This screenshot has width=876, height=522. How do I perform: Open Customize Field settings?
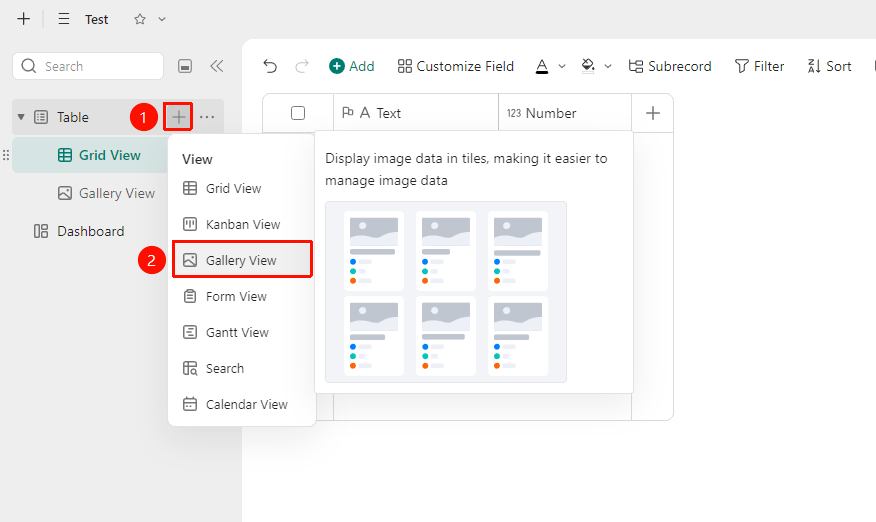tap(455, 66)
